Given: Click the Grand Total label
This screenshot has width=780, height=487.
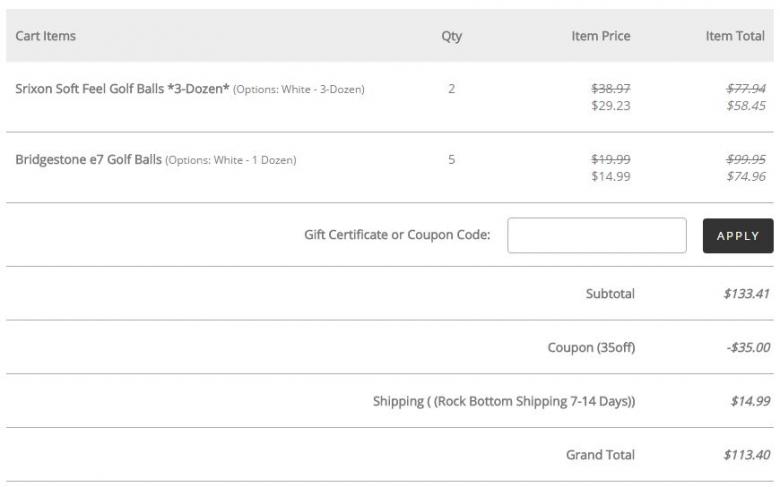Looking at the screenshot, I should pos(600,455).
